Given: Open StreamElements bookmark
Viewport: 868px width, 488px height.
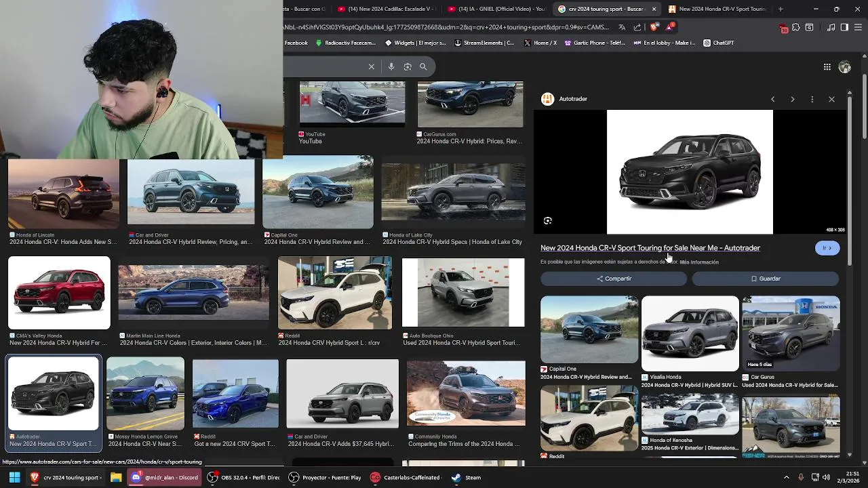Looking at the screenshot, I should point(484,43).
